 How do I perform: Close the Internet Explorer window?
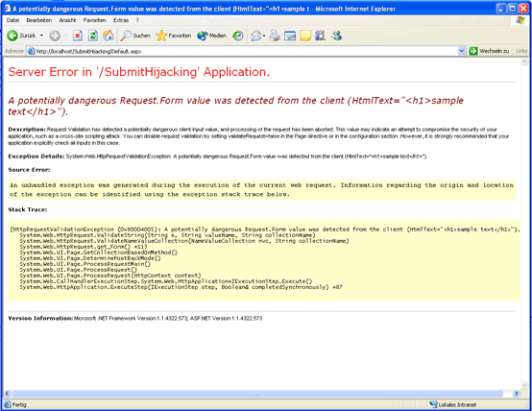pos(523,8)
